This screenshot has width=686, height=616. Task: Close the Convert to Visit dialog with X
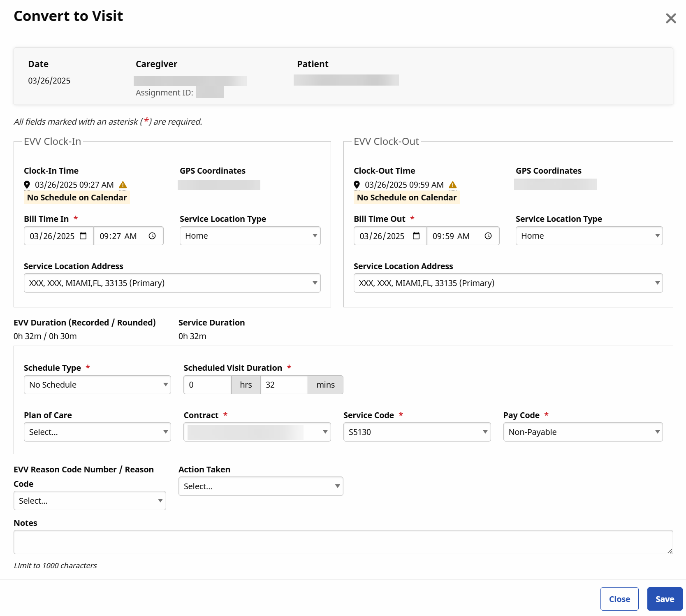pos(671,18)
